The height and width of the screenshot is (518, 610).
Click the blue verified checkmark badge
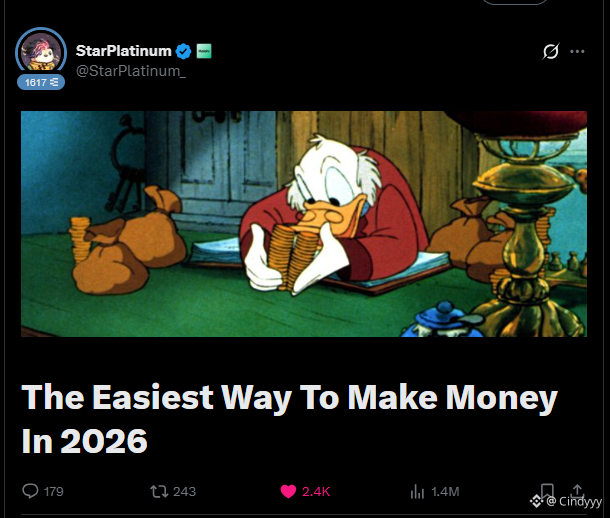[x=183, y=51]
